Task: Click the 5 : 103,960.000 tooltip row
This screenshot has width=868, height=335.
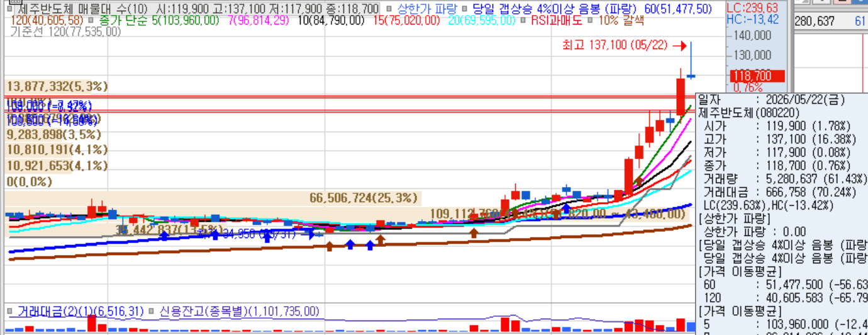Action: click(784, 324)
